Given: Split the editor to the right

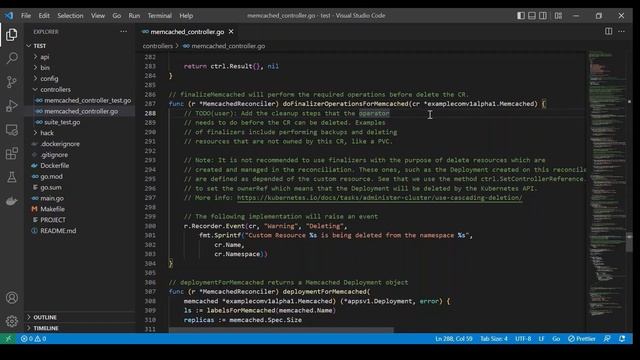Looking at the screenshot, I should [608, 31].
